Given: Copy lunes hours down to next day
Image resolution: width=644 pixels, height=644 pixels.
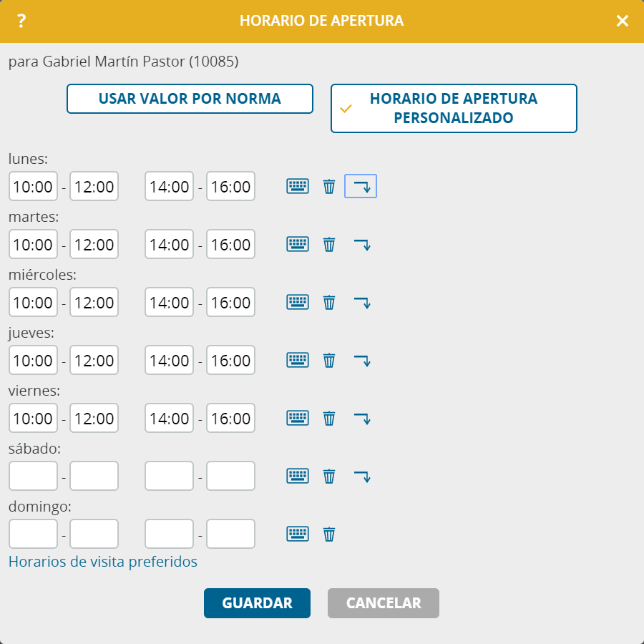Looking at the screenshot, I should click(x=361, y=186).
